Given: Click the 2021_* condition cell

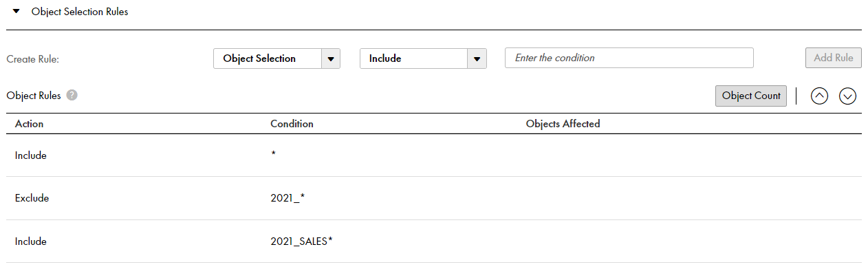Looking at the screenshot, I should 287,198.
